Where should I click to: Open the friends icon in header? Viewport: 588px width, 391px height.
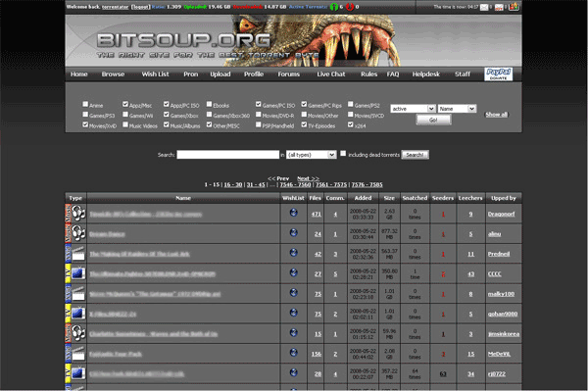pos(514,7)
